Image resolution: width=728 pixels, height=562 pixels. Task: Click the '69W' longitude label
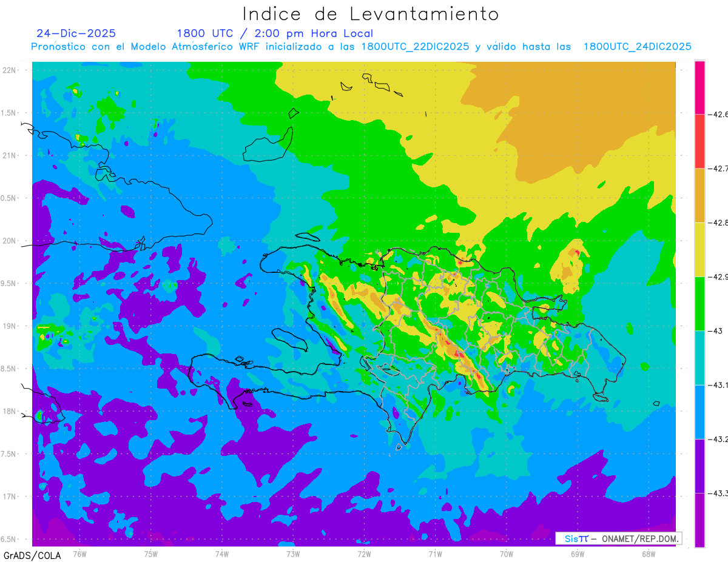pos(578,554)
